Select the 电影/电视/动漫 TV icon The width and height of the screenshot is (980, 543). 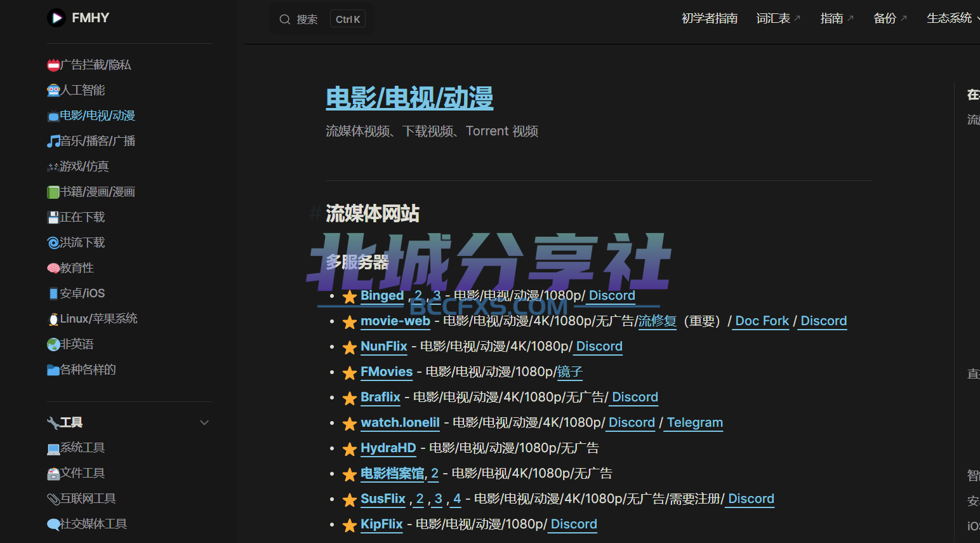click(53, 116)
